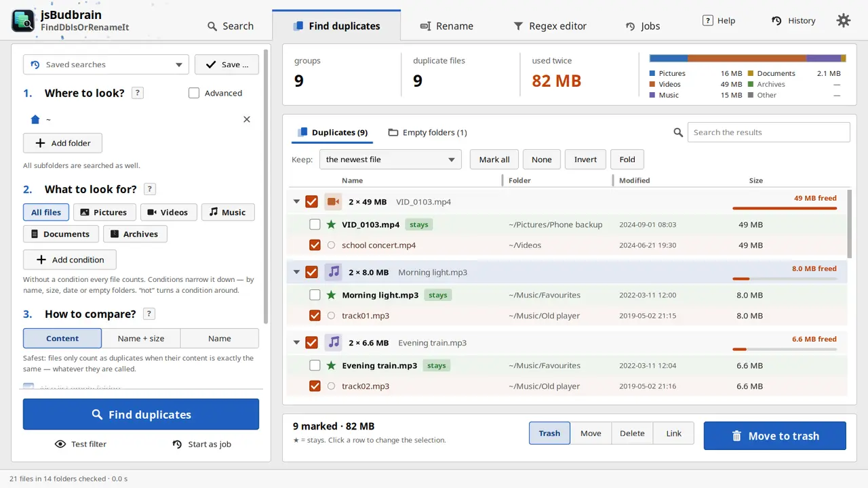Viewport: 868px width, 488px height.
Task: Tick the checkbox of VID_0103.mp4 file row
Action: click(x=315, y=224)
